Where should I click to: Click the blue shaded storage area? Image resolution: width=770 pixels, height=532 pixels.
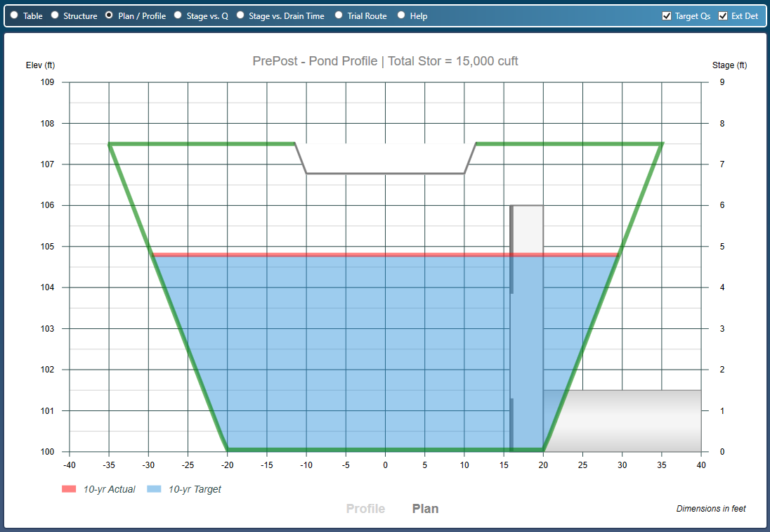pyautogui.click(x=316, y=351)
